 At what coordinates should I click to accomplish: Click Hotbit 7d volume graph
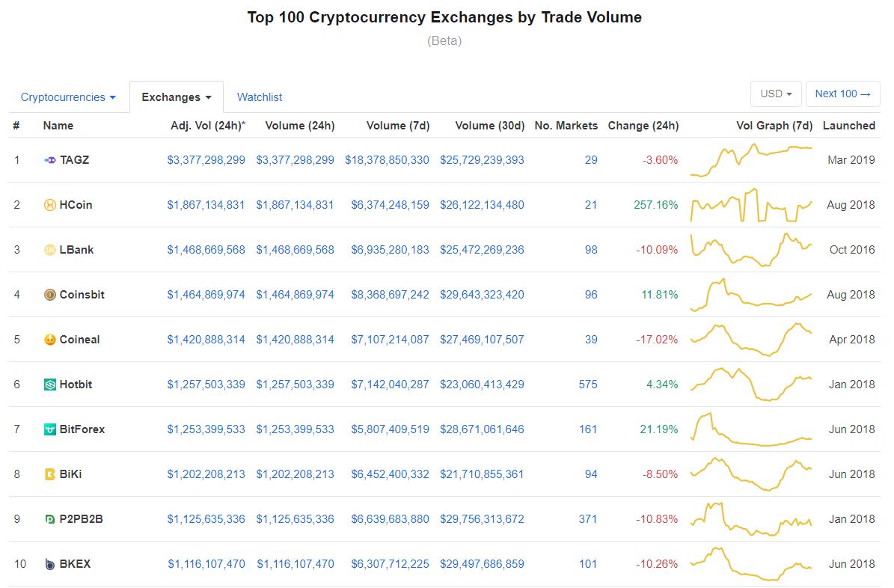[x=751, y=385]
